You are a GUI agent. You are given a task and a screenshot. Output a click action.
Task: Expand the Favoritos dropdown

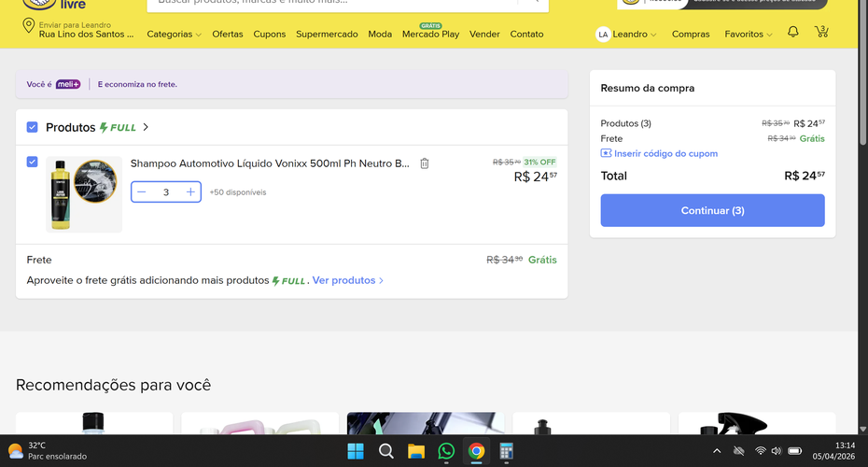pos(749,35)
